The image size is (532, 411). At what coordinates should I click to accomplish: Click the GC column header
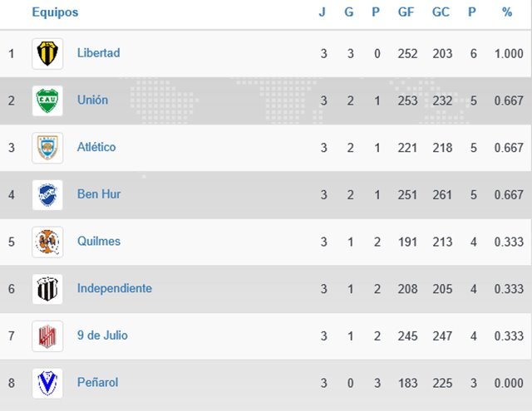click(442, 12)
